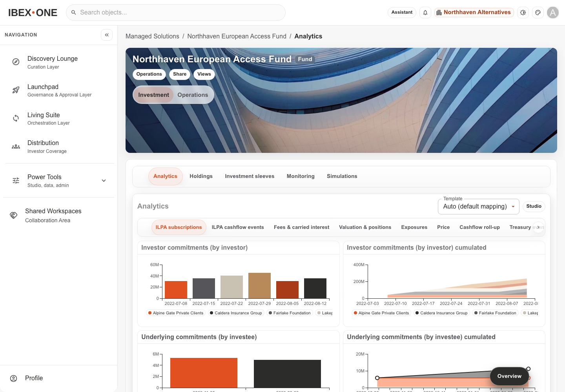This screenshot has width=565, height=392.
Task: Open the Template dropdown
Action: (x=478, y=207)
